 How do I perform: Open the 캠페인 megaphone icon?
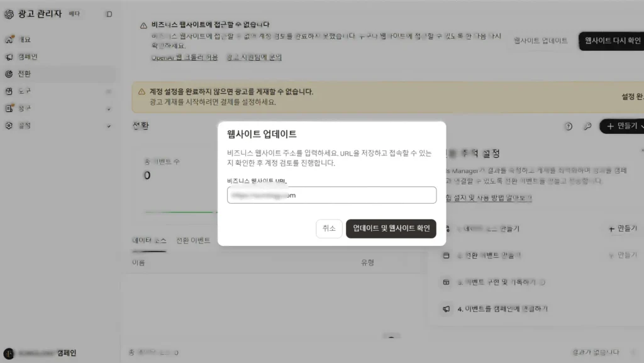pos(9,57)
